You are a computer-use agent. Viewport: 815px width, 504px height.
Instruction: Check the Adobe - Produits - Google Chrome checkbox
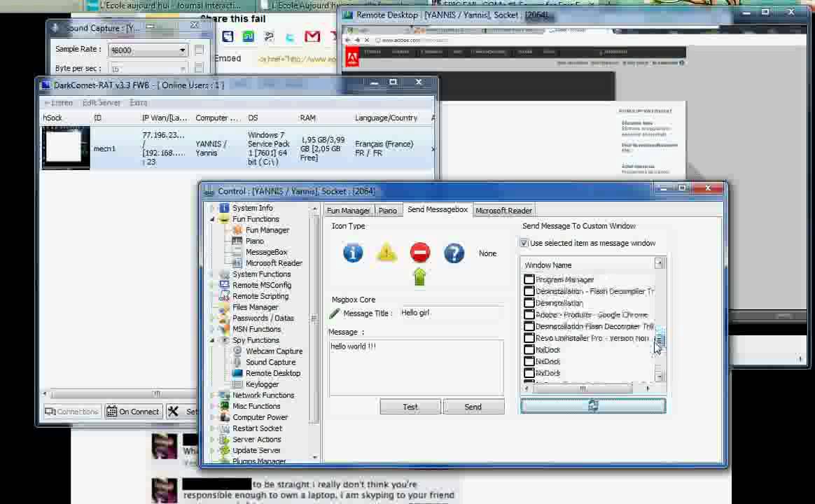529,314
